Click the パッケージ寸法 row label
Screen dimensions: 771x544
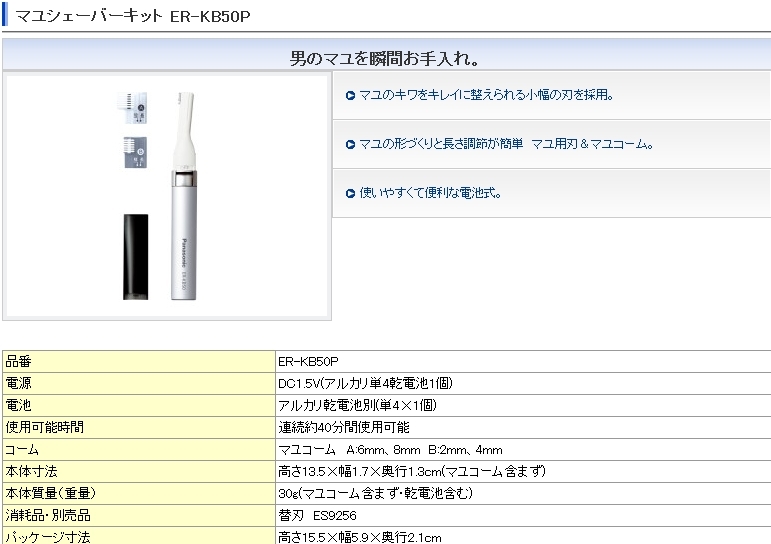tap(48, 537)
